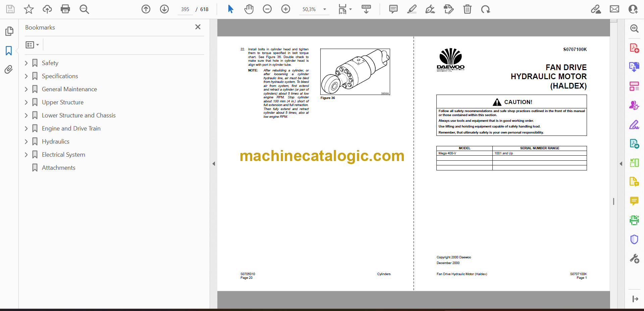Select the Attachments bookmark
Image resolution: width=644 pixels, height=311 pixels.
[58, 168]
